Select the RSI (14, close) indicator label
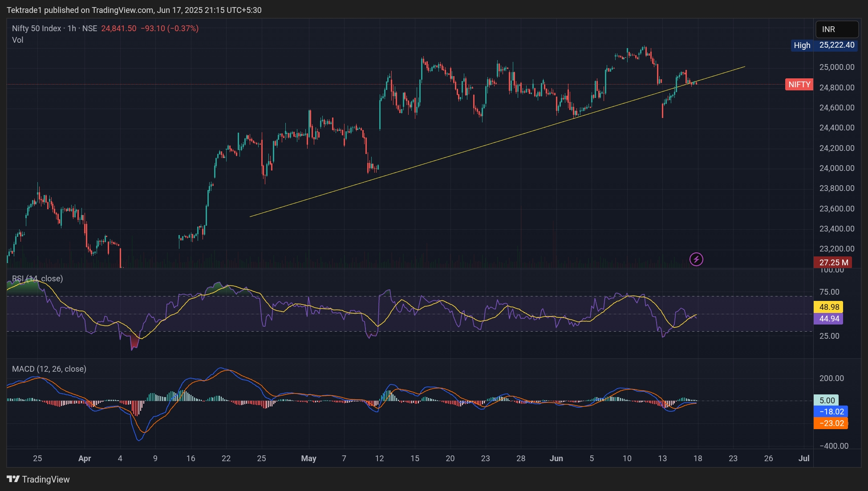This screenshot has height=491, width=868. click(x=37, y=279)
